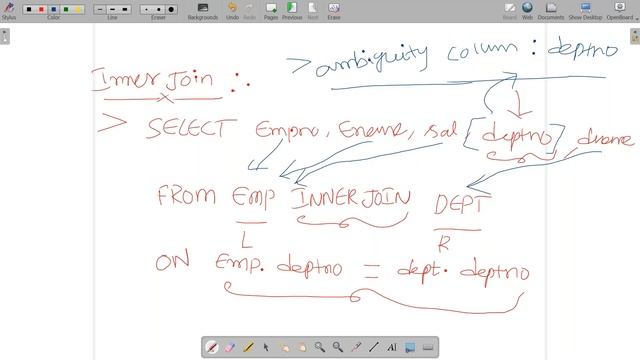Select the Highlighter marker tool

point(248,347)
